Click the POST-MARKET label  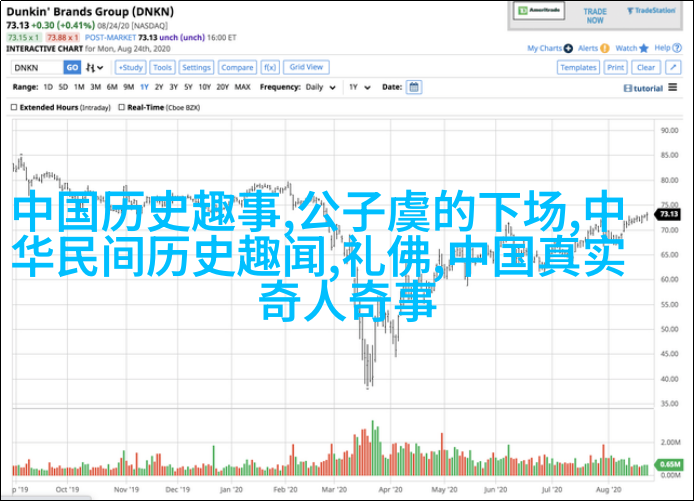coord(110,38)
